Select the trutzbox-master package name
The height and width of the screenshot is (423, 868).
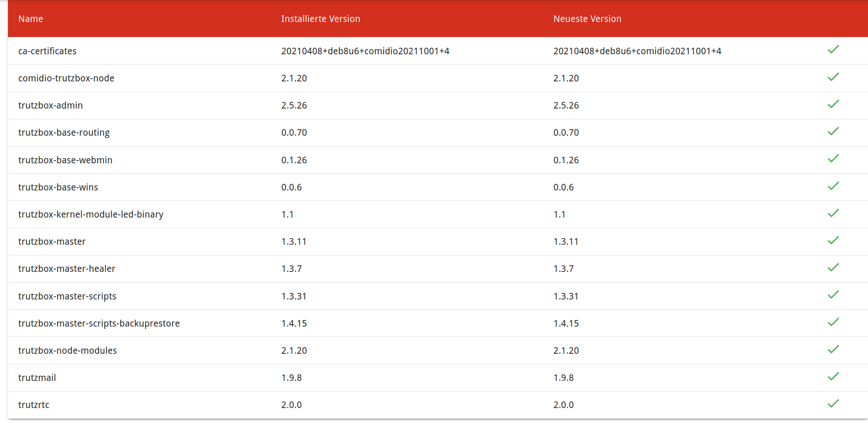52,241
